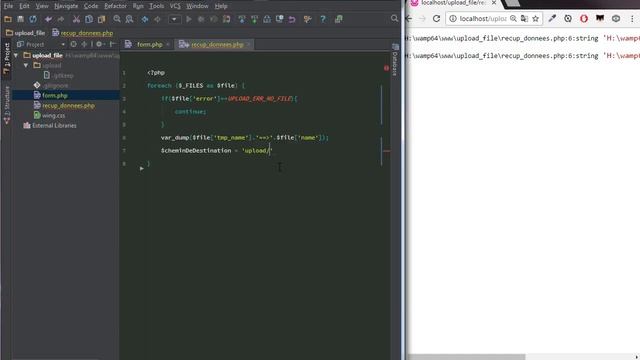This screenshot has height=360, width=640.
Task: Toggle the Database tool window tab
Action: point(395,60)
